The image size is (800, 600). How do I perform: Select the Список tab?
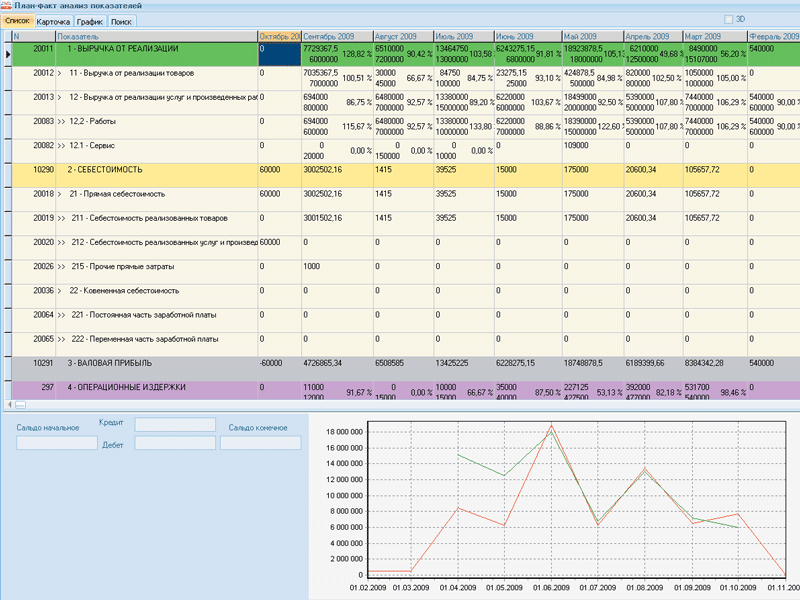click(x=17, y=20)
